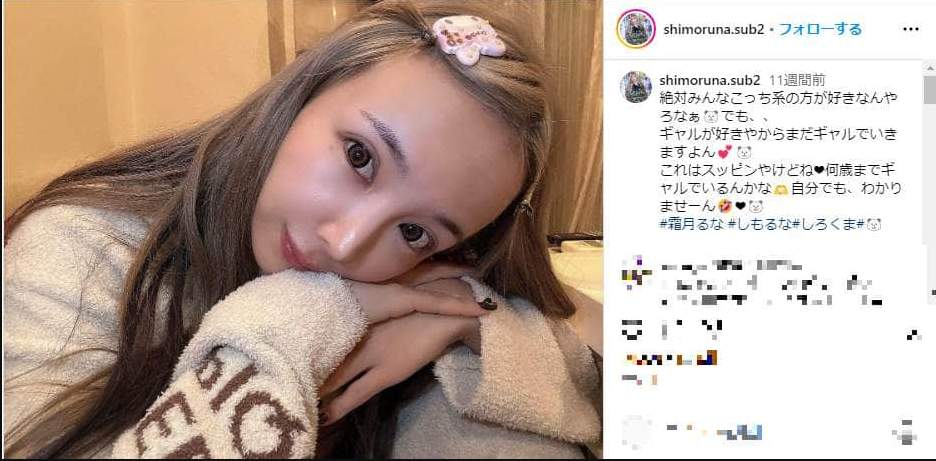Open the three-dot more options menu
The width and height of the screenshot is (936, 461).
911,29
